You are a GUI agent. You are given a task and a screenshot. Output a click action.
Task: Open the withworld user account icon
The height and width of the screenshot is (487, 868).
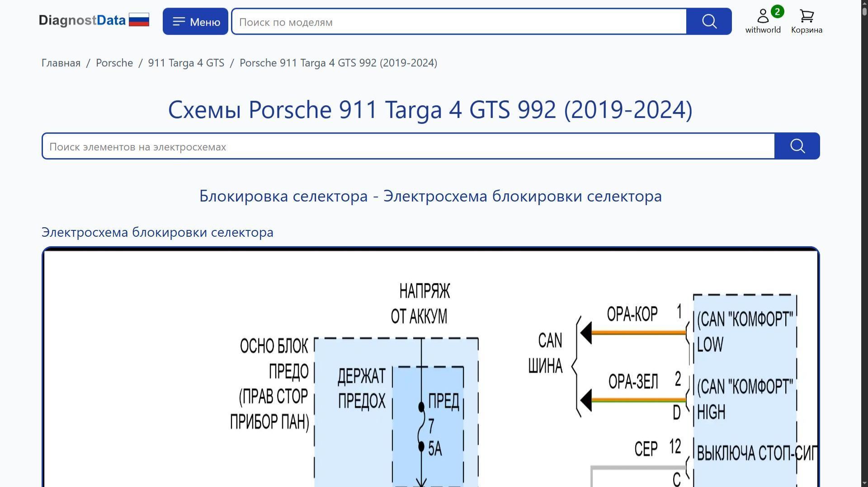click(x=763, y=21)
